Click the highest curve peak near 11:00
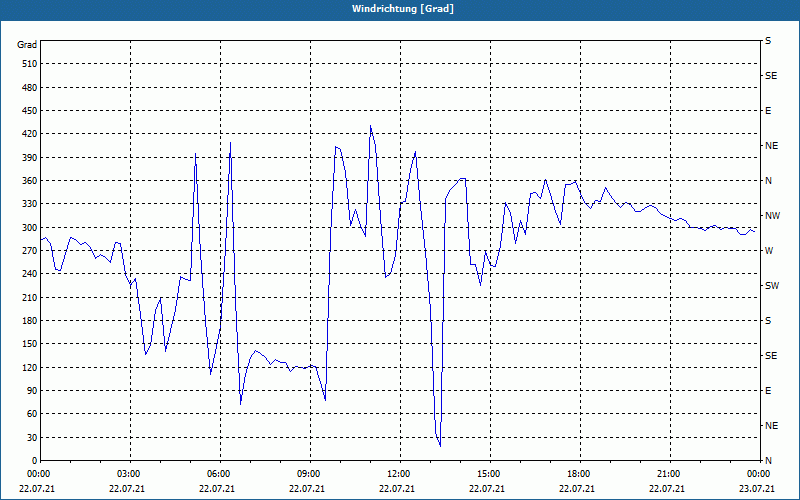800x500 pixels. tap(370, 126)
